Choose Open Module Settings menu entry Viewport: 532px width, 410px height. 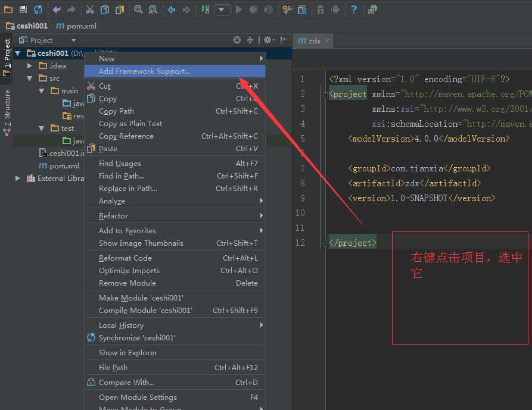(175, 398)
